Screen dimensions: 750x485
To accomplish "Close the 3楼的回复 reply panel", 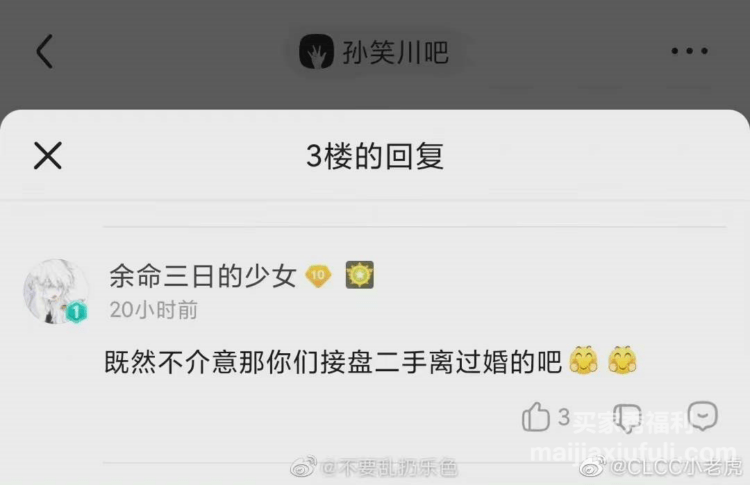I will click(x=48, y=155).
